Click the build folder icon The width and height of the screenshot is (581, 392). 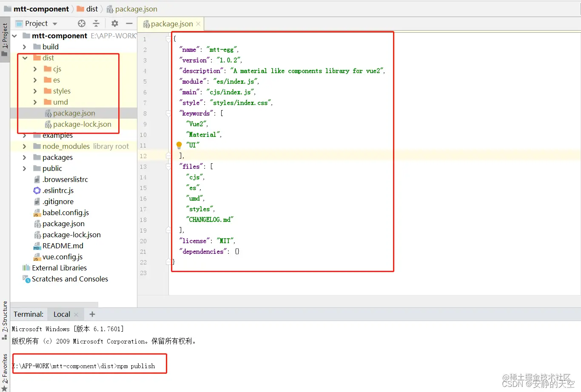37,47
